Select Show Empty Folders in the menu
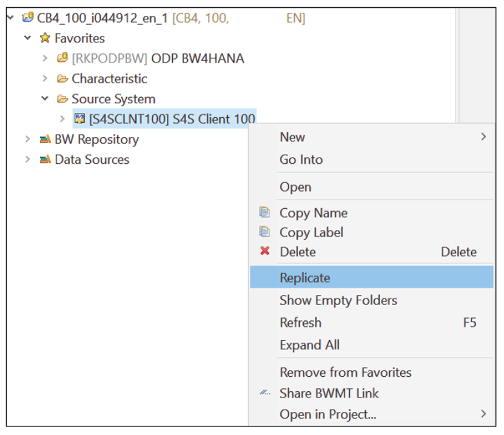 click(338, 300)
